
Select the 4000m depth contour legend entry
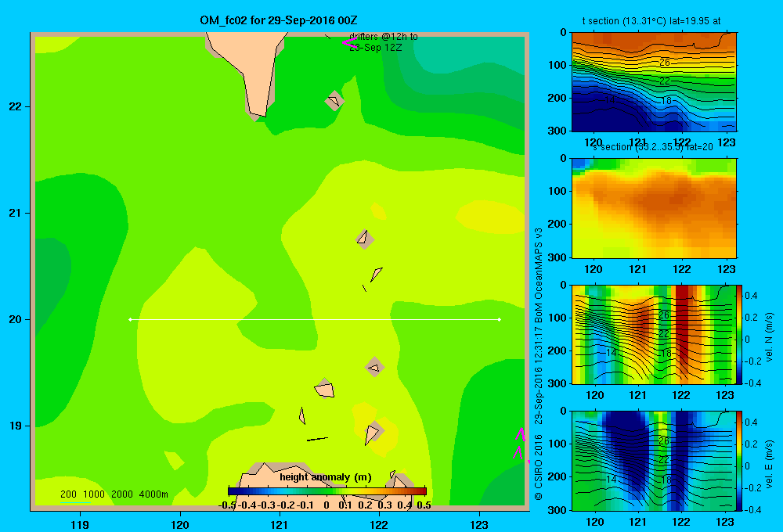(x=153, y=494)
